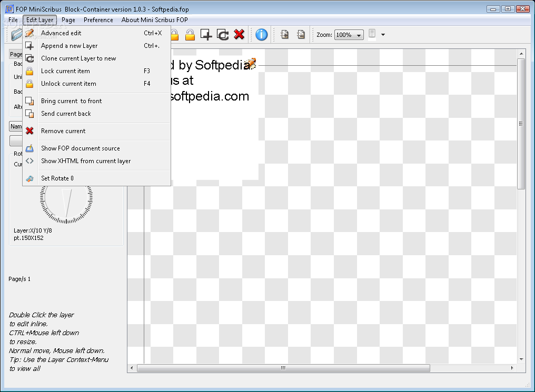Click the vertical scrollbar down arrow
Viewport: 535px width, 392px height.
tap(521, 359)
